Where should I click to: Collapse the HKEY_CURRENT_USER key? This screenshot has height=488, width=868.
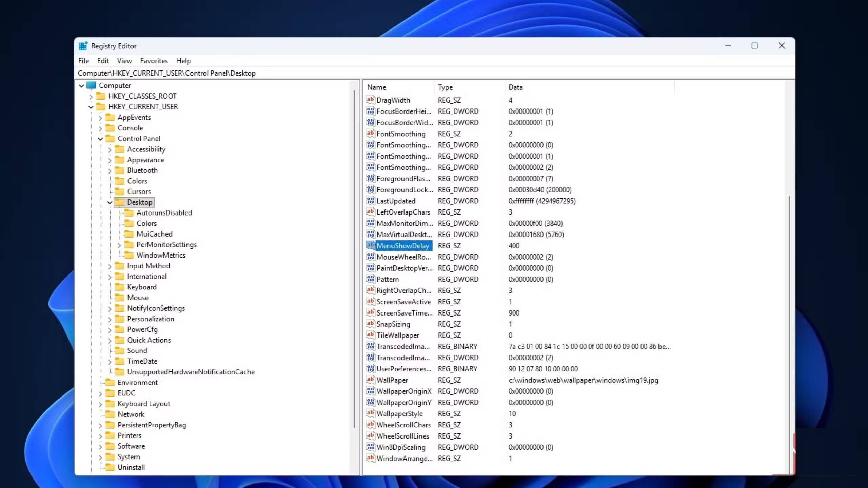point(91,107)
